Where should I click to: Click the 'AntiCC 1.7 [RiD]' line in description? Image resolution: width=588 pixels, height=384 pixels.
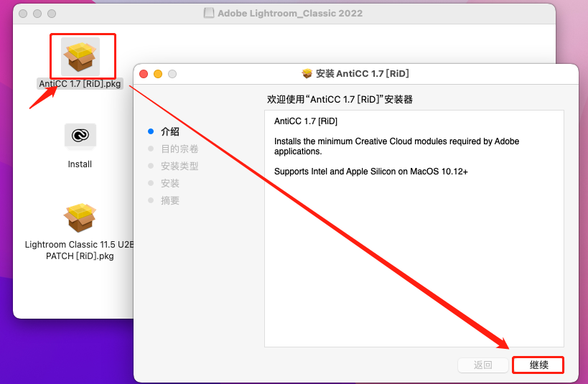pos(306,121)
